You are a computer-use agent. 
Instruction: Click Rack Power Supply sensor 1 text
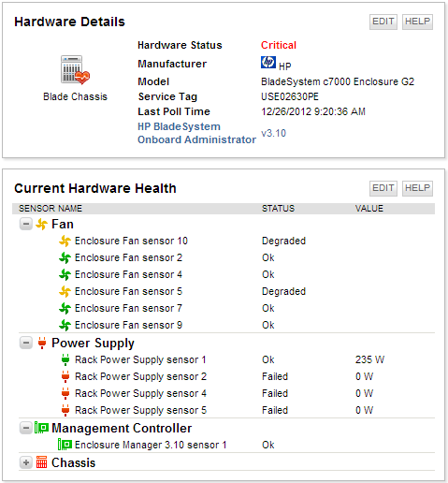tap(140, 360)
